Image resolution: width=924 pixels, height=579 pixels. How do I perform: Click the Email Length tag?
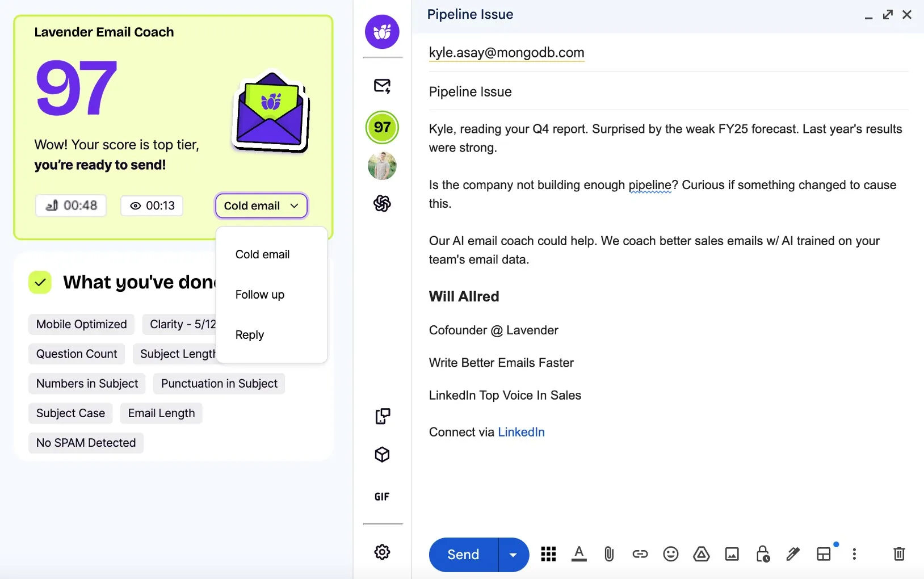(161, 413)
